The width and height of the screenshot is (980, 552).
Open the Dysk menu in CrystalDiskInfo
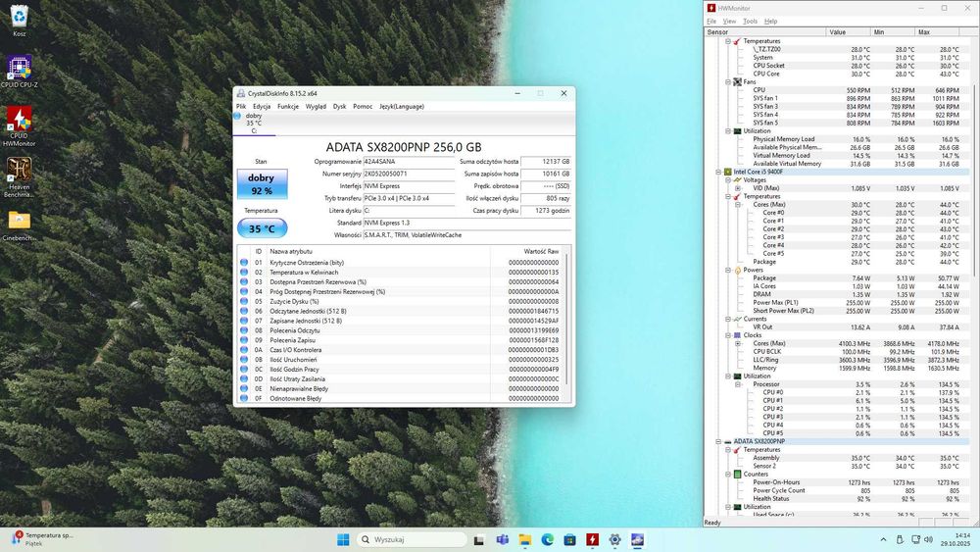point(339,106)
